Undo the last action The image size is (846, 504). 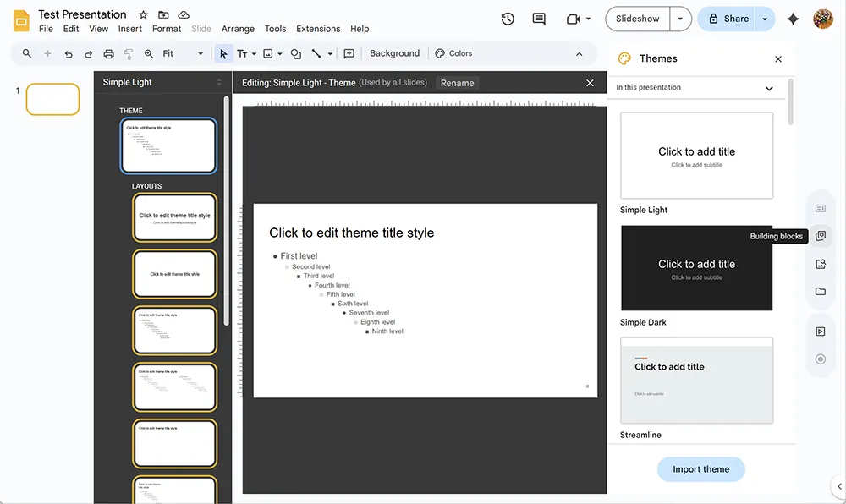(68, 53)
